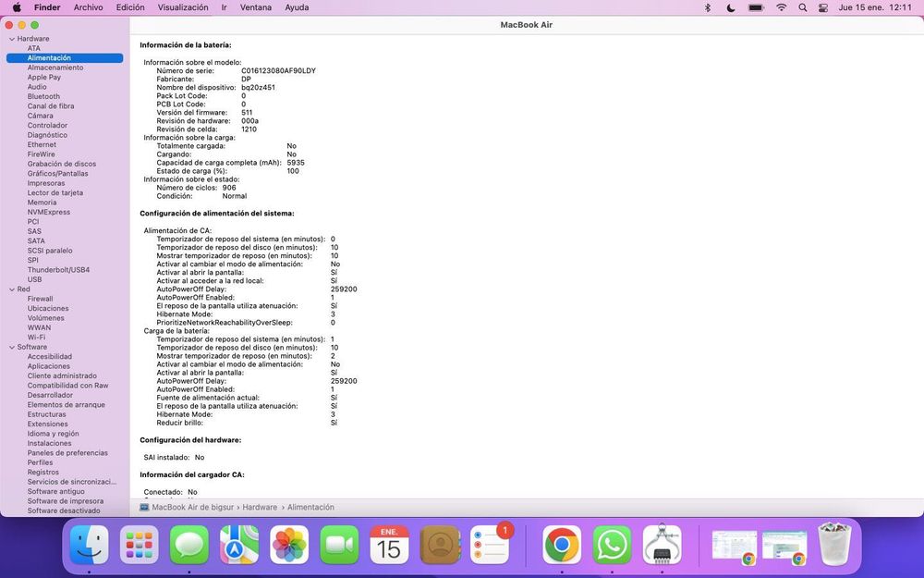924x578 pixels.
Task: Check battery icon in menu bar
Action: (756, 7)
